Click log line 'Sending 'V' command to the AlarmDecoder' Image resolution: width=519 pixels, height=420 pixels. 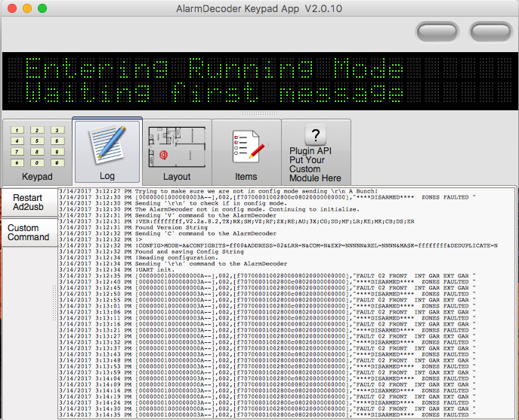(x=168, y=215)
